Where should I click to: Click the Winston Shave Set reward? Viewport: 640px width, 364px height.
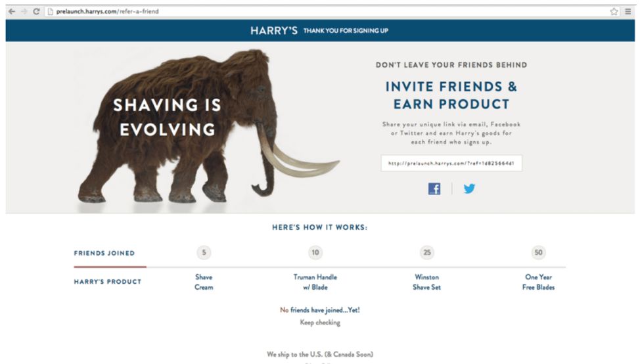(x=427, y=282)
